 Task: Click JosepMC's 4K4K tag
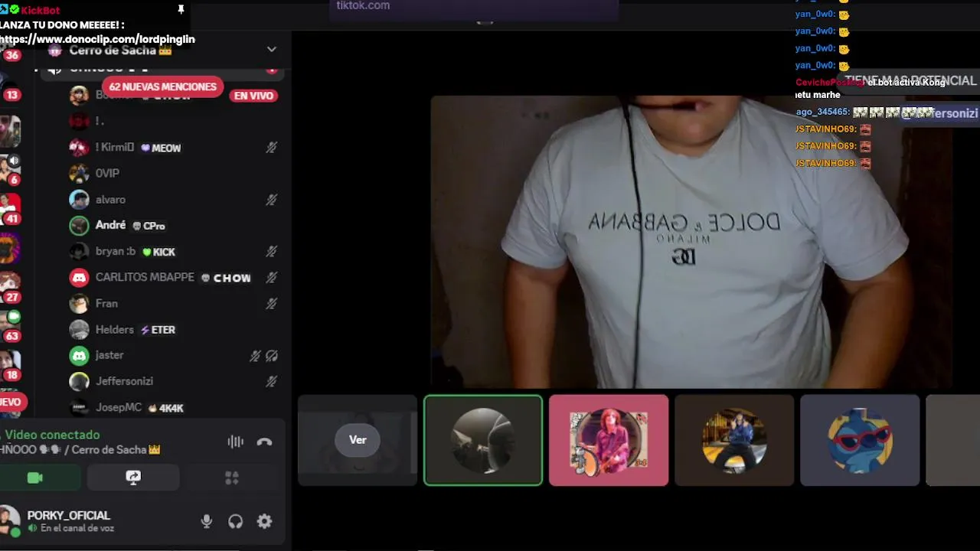click(x=166, y=408)
